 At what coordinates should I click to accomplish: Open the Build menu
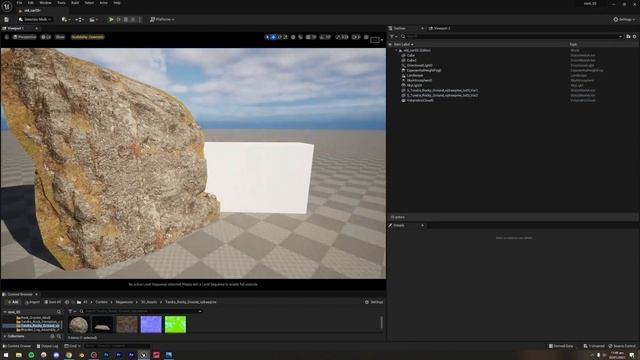(75, 3)
